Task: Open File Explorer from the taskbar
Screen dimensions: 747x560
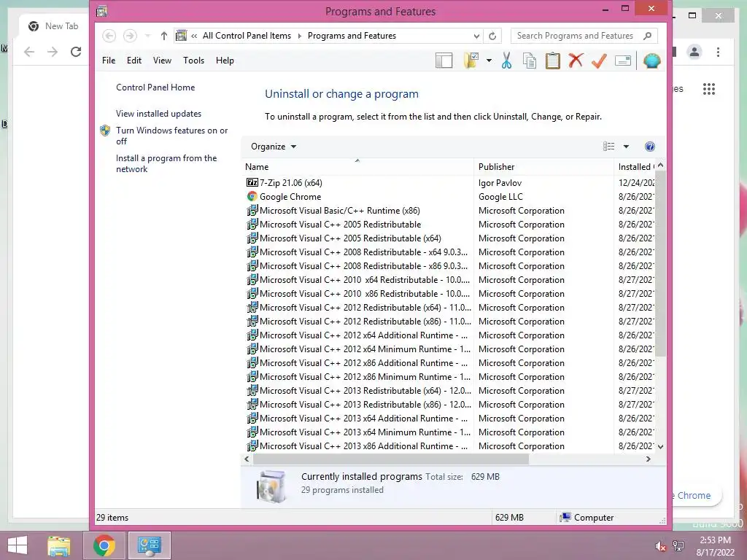Action: click(58, 545)
